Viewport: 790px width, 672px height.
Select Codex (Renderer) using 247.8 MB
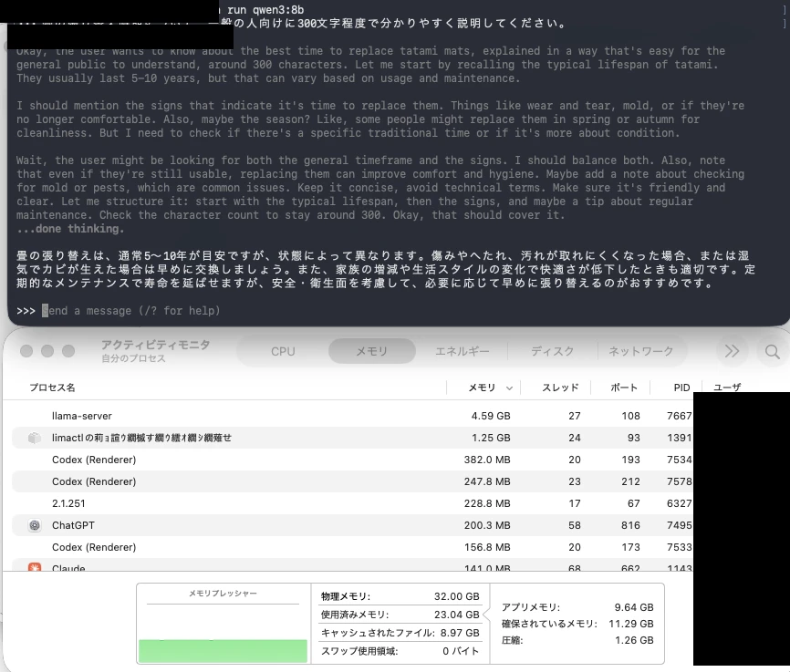[x=352, y=481]
